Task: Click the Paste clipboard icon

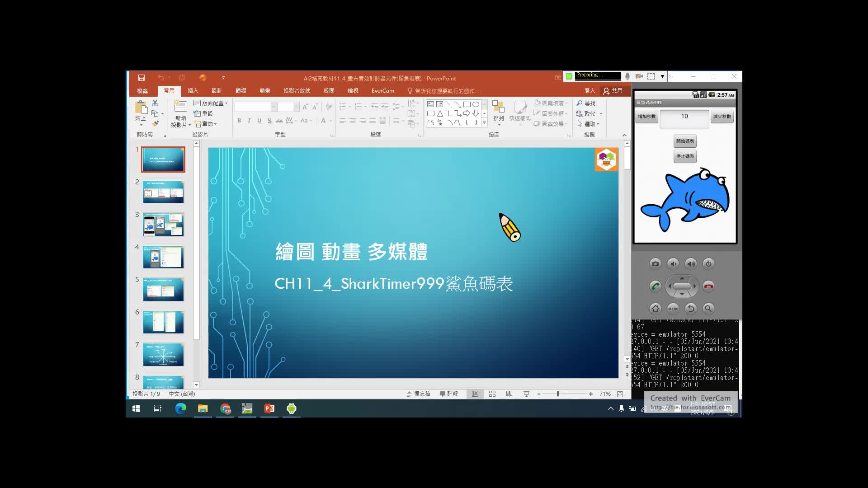Action: click(x=141, y=108)
